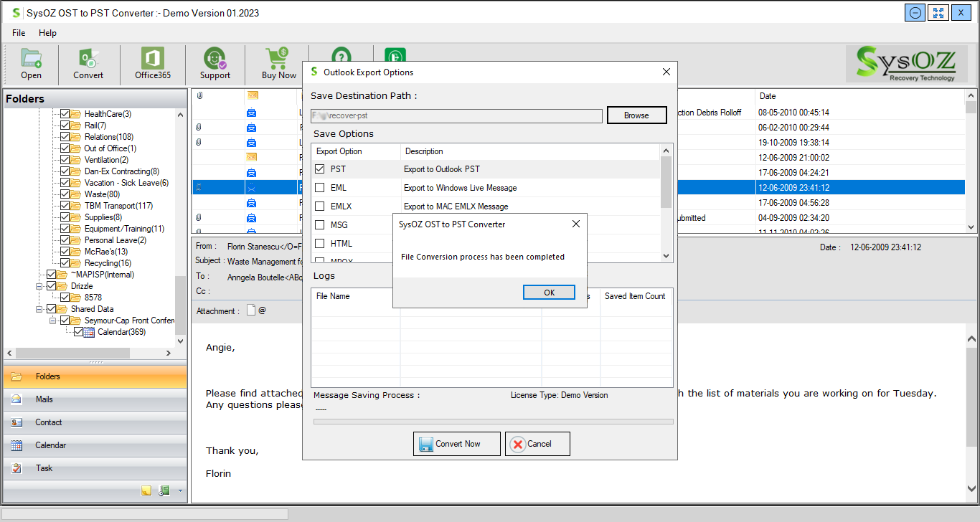
Task: Click the Browse button
Action: [x=636, y=115]
